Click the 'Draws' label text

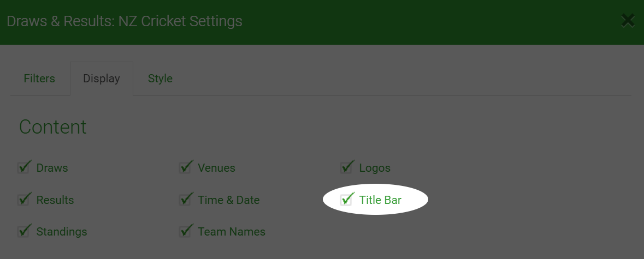[x=52, y=168]
